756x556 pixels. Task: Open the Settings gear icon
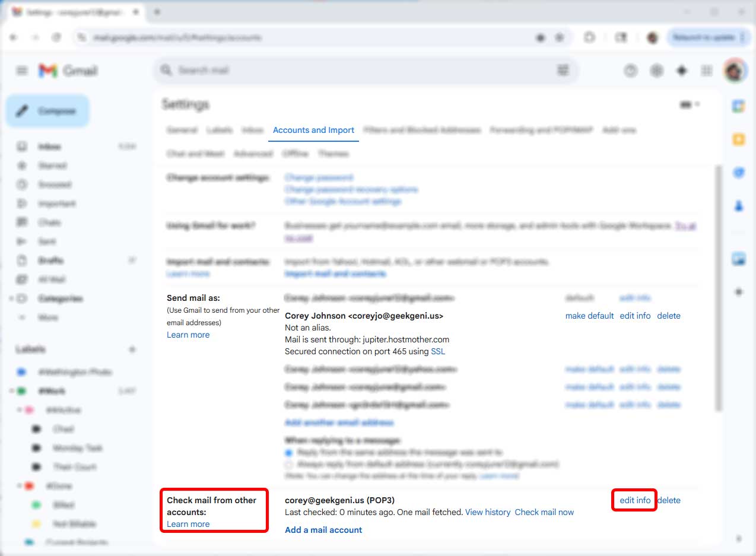656,71
